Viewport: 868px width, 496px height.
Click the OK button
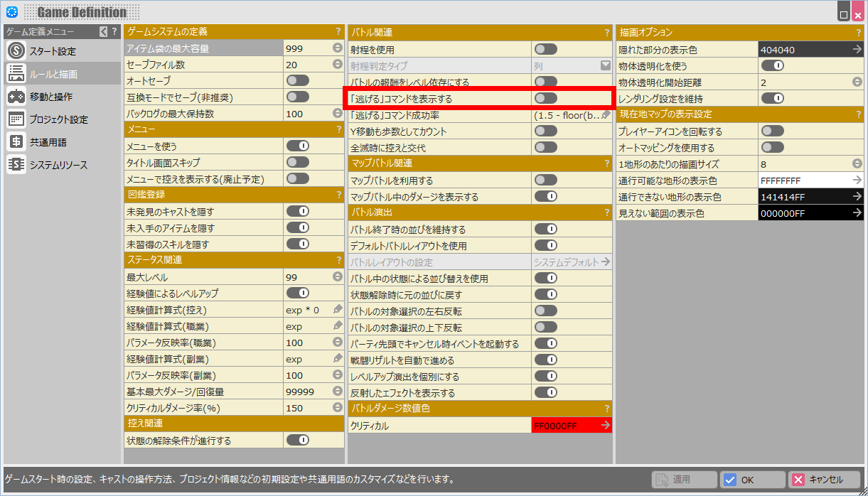752,480
